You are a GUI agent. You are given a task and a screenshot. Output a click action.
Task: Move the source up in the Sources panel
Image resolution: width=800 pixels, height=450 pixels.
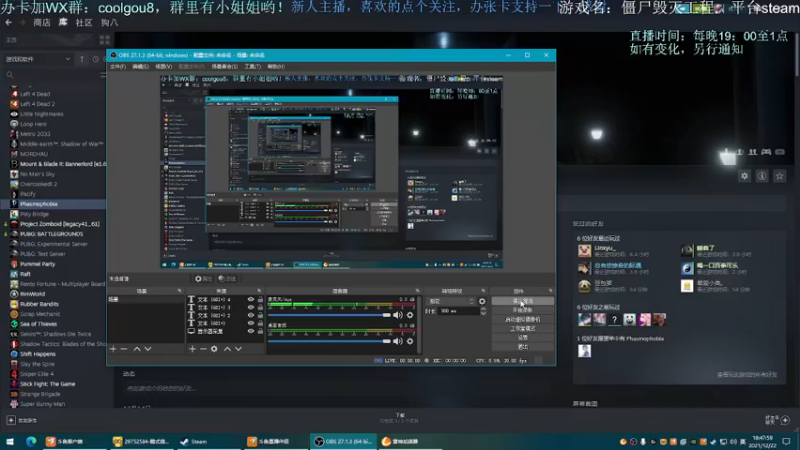coord(228,349)
